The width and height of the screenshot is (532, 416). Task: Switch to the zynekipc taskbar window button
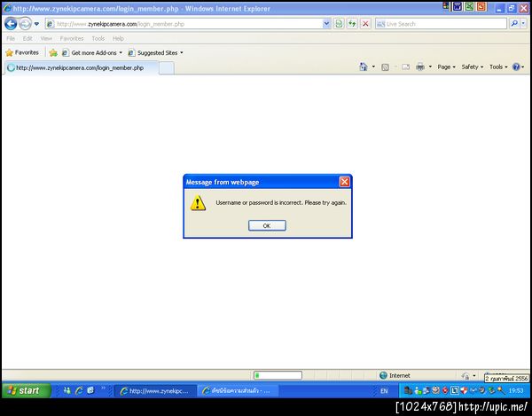point(155,391)
